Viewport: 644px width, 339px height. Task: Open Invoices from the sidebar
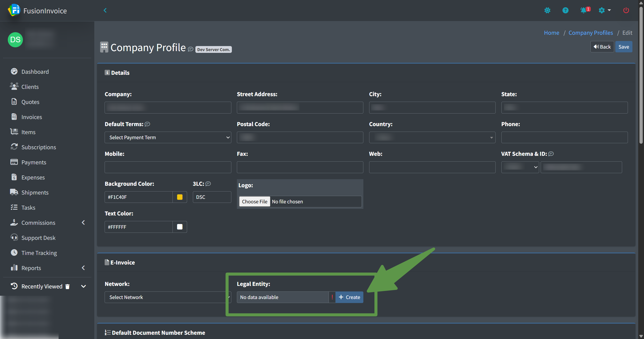(32, 117)
